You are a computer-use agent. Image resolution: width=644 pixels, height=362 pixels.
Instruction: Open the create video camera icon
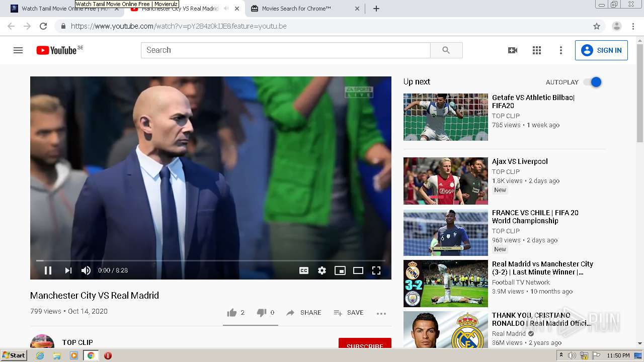click(x=513, y=50)
